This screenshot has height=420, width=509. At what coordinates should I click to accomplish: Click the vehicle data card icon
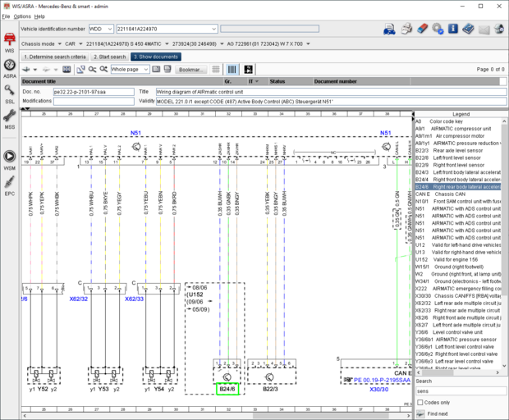click(389, 30)
